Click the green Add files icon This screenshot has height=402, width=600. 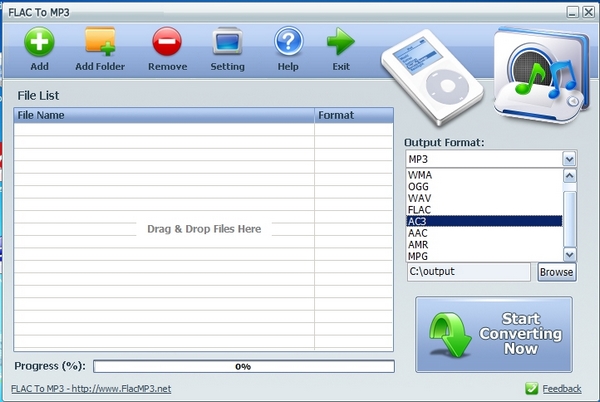pyautogui.click(x=39, y=42)
